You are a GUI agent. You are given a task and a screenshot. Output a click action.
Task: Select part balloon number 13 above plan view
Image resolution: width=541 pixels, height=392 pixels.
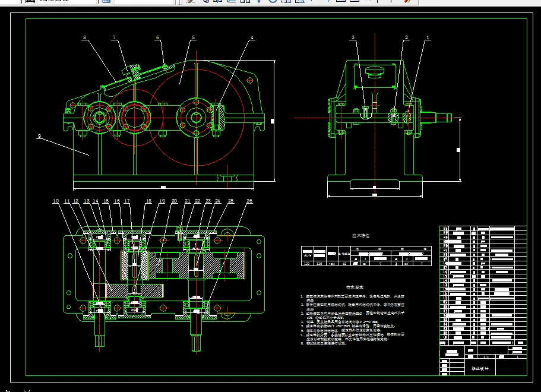[x=87, y=201]
